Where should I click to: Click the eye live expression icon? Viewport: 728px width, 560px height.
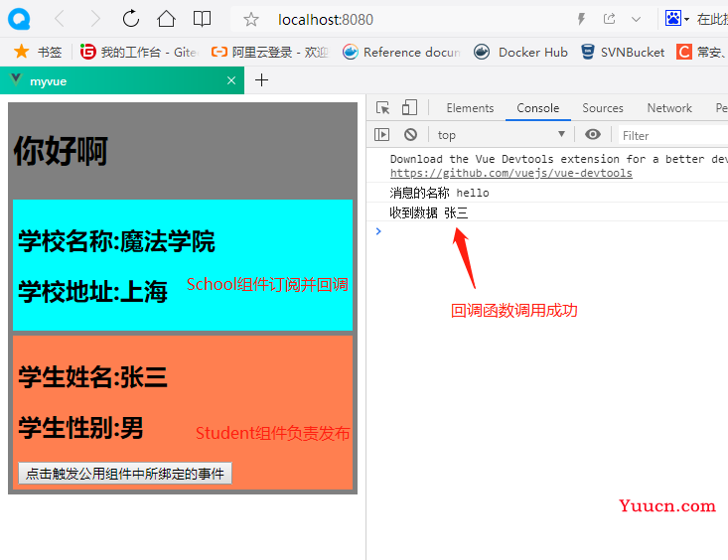pyautogui.click(x=592, y=134)
